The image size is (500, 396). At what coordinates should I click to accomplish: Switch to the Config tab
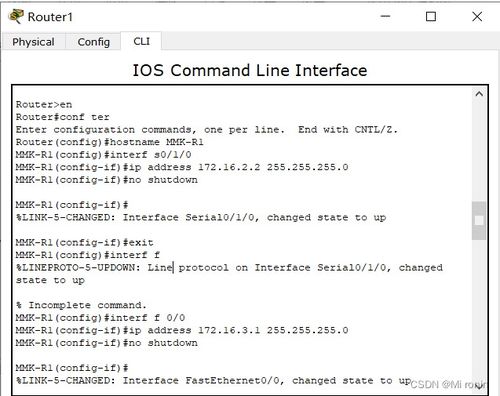click(x=93, y=42)
